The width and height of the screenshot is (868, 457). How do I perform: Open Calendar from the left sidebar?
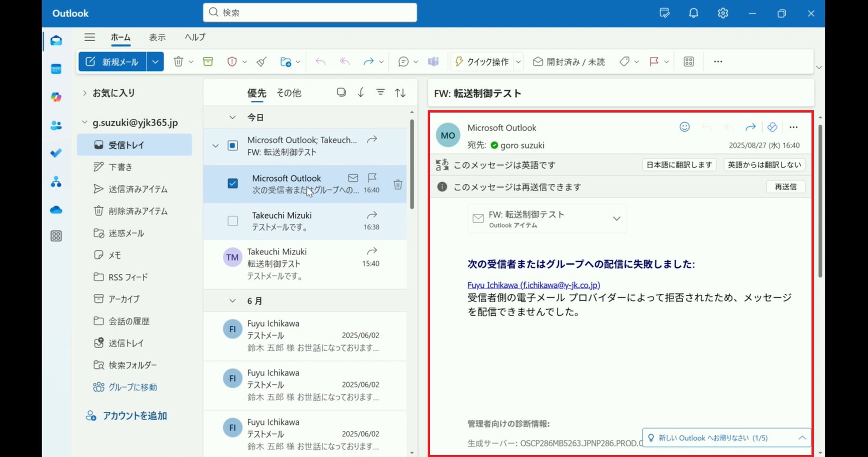coord(56,69)
